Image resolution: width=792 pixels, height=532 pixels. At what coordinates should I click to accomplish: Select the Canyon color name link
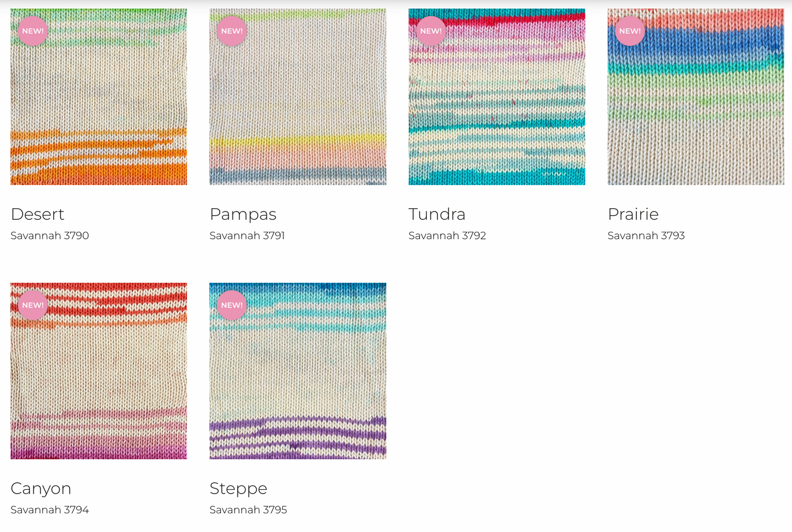click(41, 489)
